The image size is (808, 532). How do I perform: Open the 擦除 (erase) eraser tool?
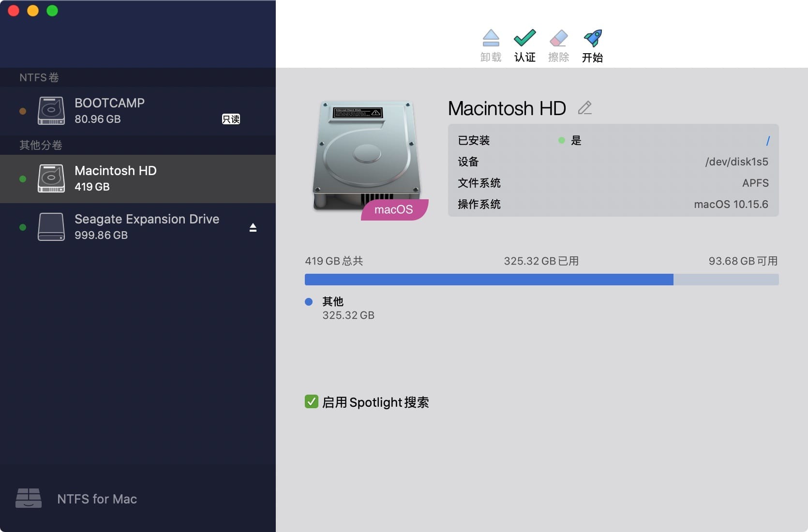tap(558, 39)
